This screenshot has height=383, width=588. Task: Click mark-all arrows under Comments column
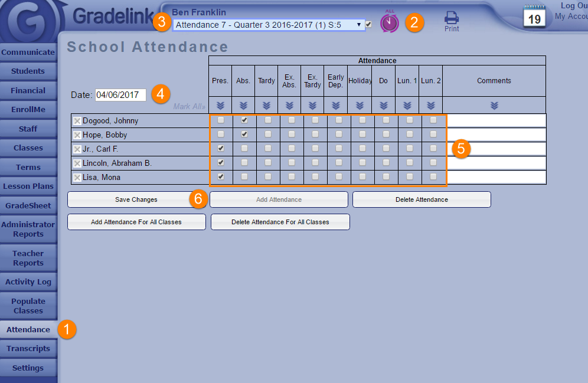click(x=494, y=106)
